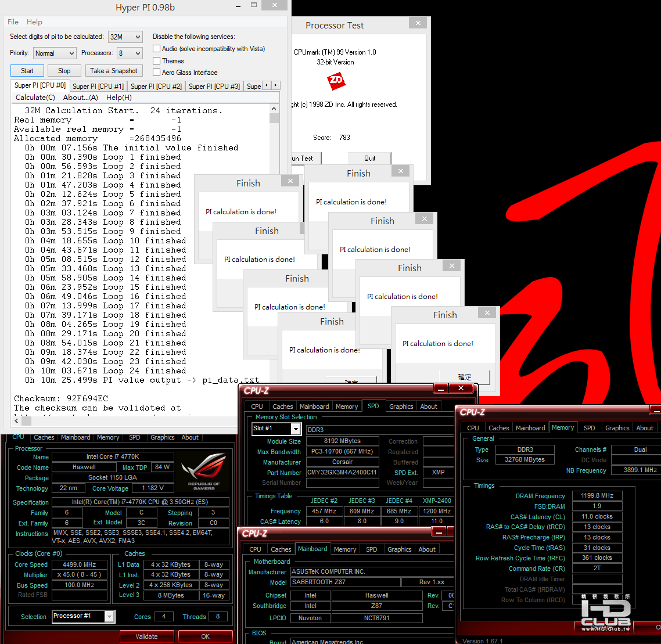Click Quit in Processor Test
Viewport: 661px width, 644px height.
pos(369,159)
